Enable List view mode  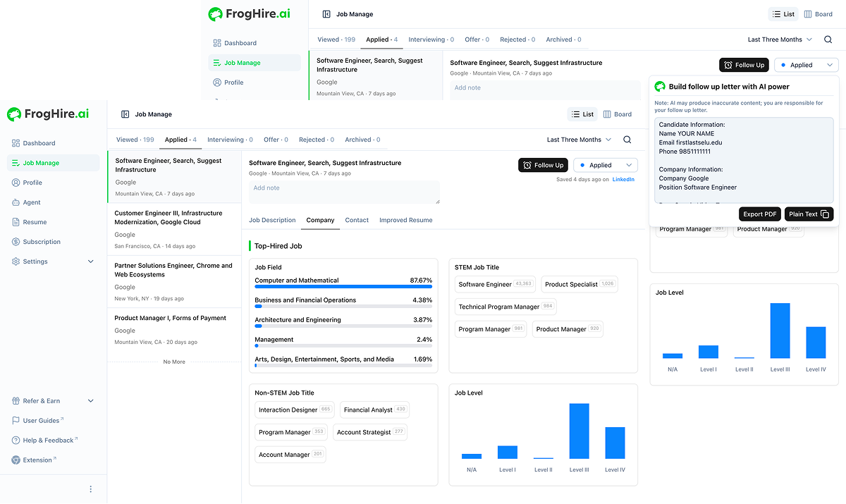[x=582, y=113]
